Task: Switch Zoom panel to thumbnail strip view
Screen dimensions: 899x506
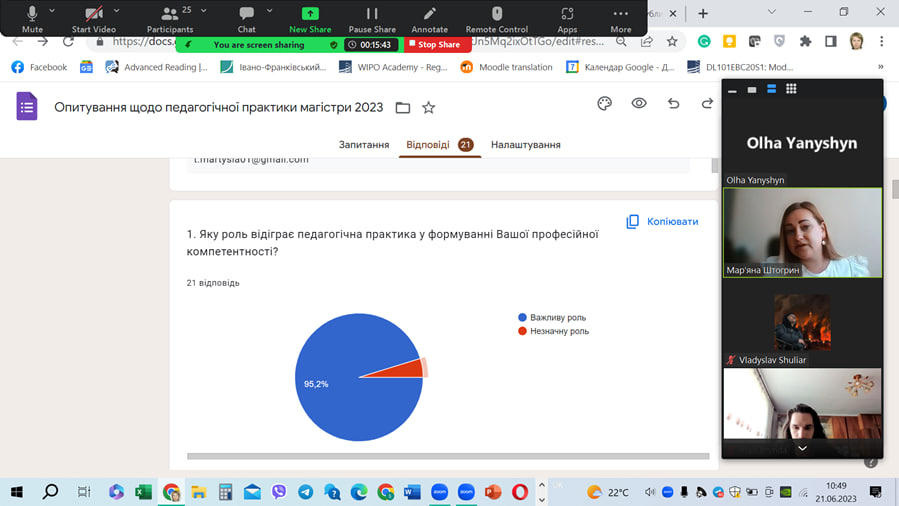Action: click(x=771, y=89)
